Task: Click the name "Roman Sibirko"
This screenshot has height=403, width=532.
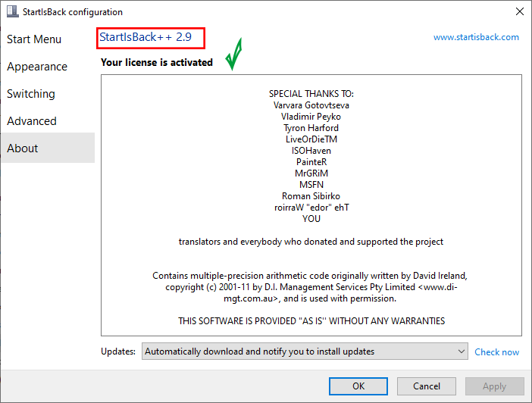Action: (311, 196)
